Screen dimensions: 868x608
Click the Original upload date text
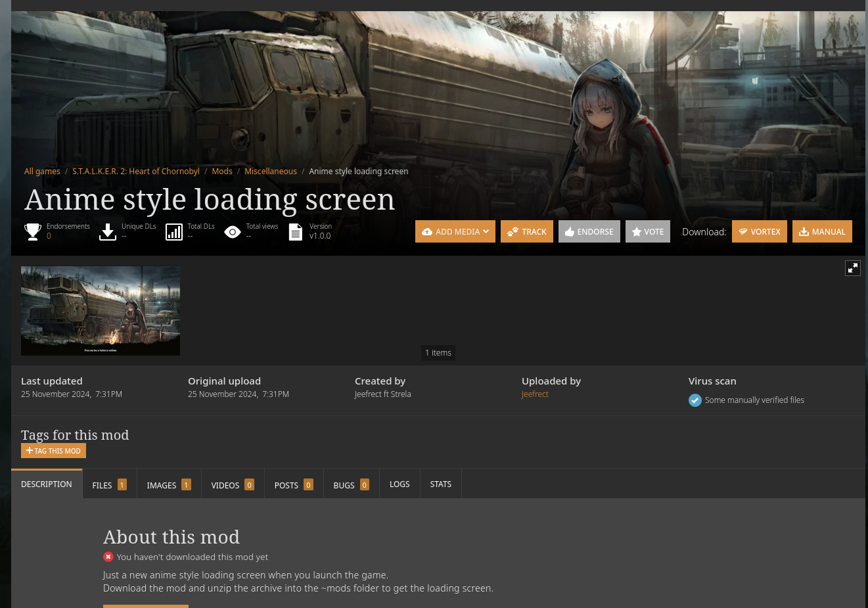(x=239, y=394)
